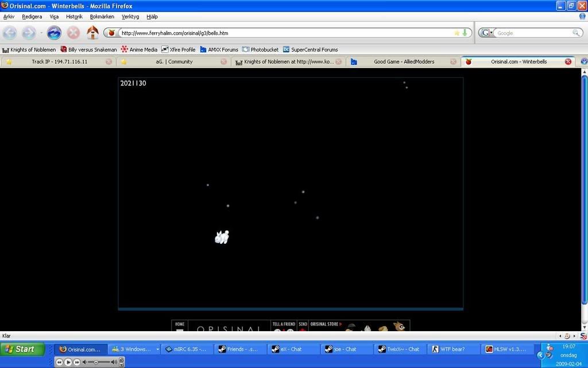Viewport: 588px width, 368px height.
Task: Click the media player volume slider
Action: (99, 362)
